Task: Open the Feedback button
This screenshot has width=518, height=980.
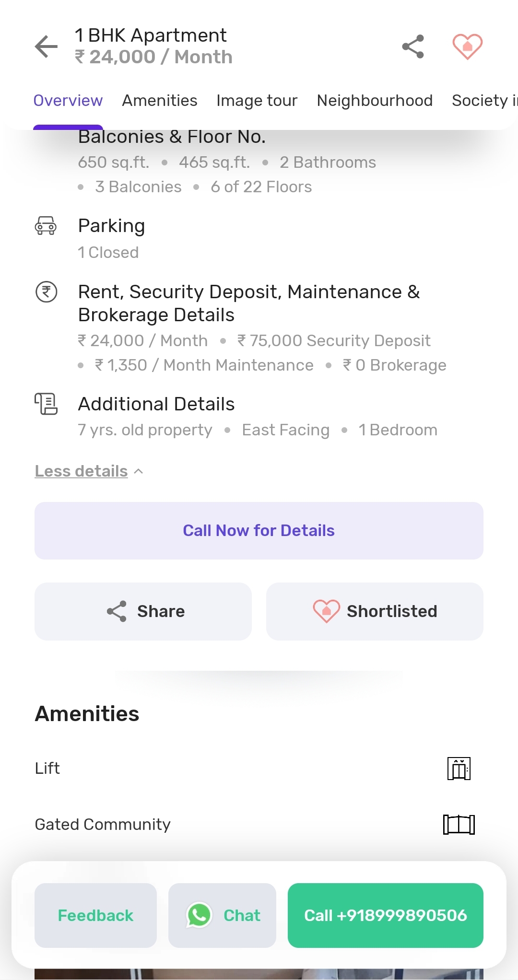Action: 95,915
